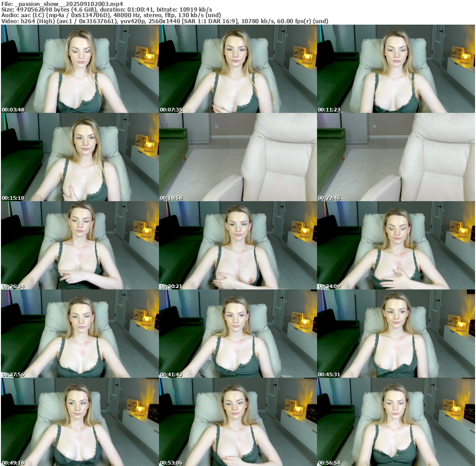Open the frame stamped 00:37:56
Image resolution: width=476 pixels, height=466 pixels.
coord(79,334)
